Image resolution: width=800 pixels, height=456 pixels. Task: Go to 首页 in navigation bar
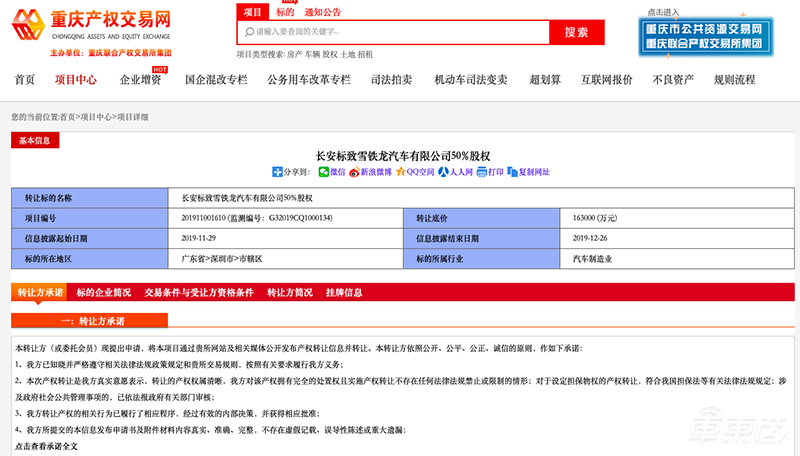click(x=24, y=80)
